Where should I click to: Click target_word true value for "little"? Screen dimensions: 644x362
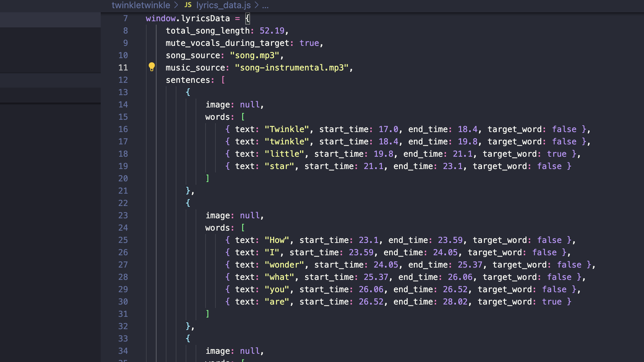pos(557,154)
